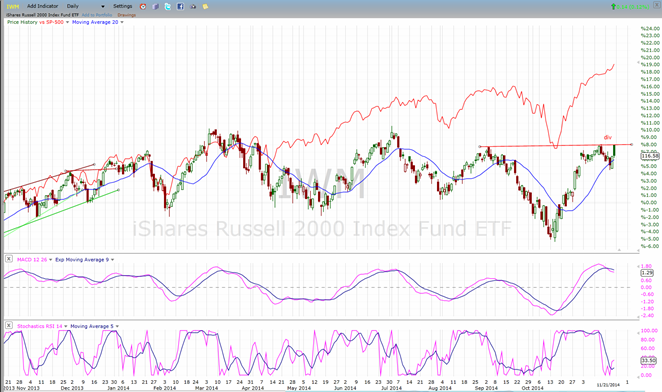Close the Stochastics RSI panel with its X

pos(8,325)
